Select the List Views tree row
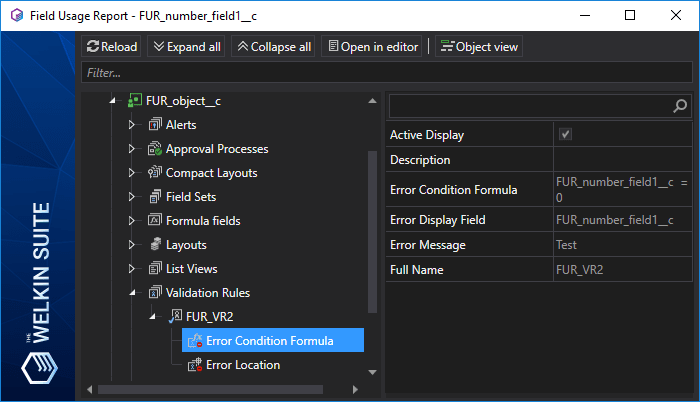Screen dimensions: 700x402 [192, 269]
